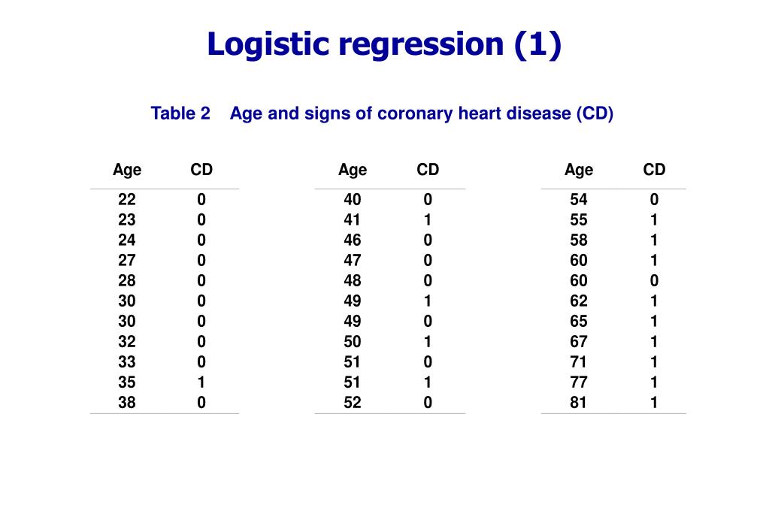Select the age value 52
769x532 pixels.
(x=353, y=403)
